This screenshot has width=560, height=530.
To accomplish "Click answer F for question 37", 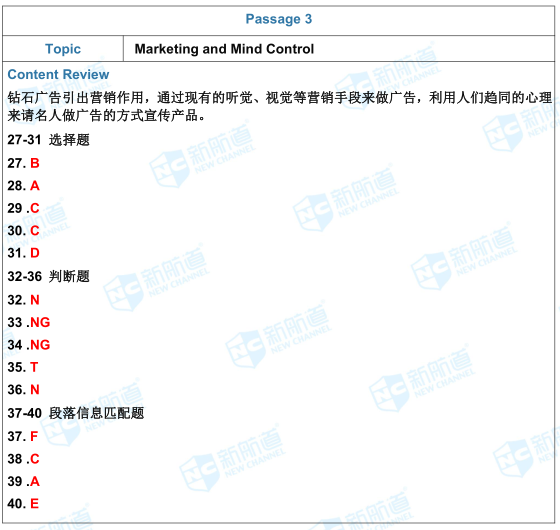I will 34,436.
